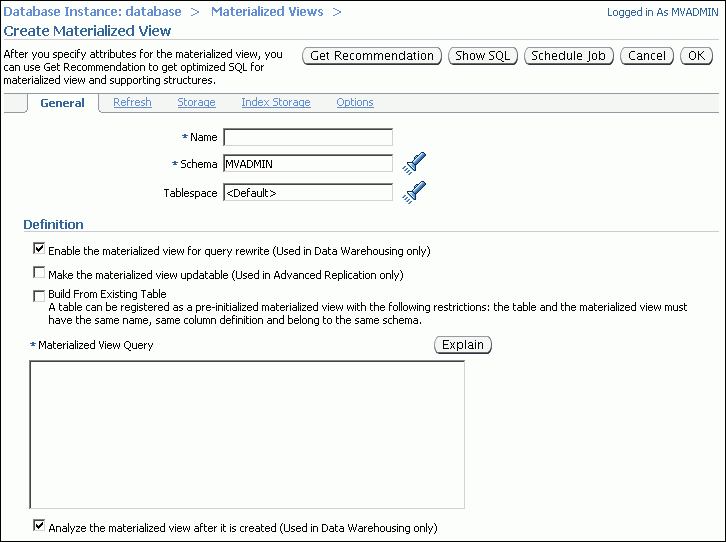Go to Materialized Views breadcrumb
This screenshot has height=542, width=726.
click(x=267, y=12)
